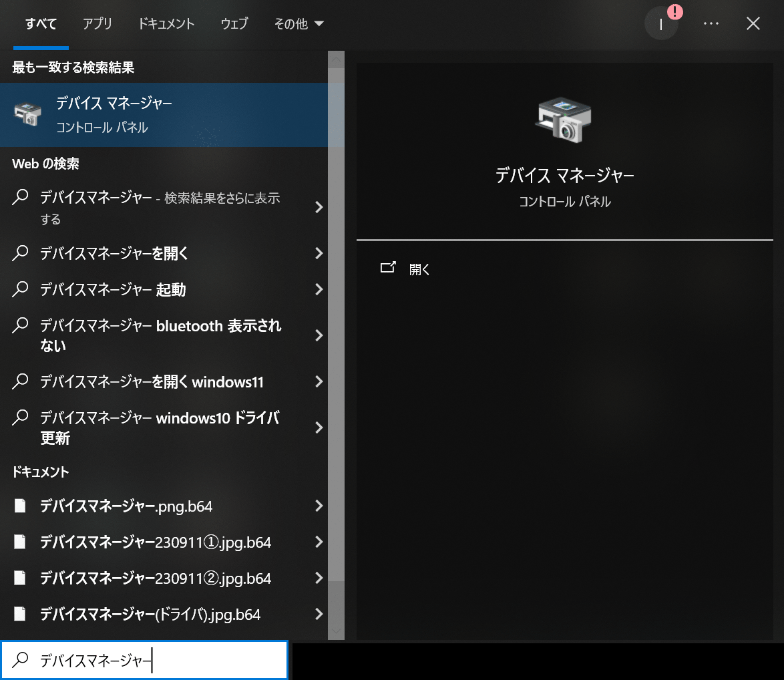The width and height of the screenshot is (784, 680).
Task: Switch to the アプリ tab
Action: point(97,23)
